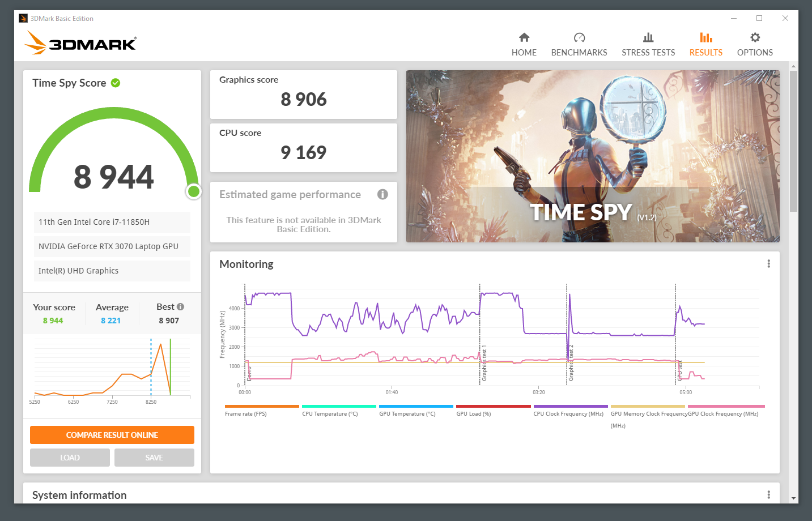Click the green score gauge end knob

point(194,191)
